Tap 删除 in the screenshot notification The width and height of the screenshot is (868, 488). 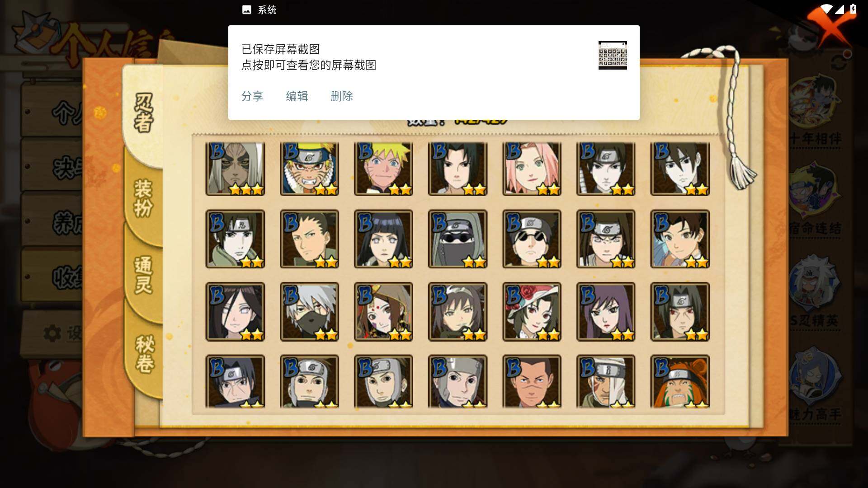342,96
